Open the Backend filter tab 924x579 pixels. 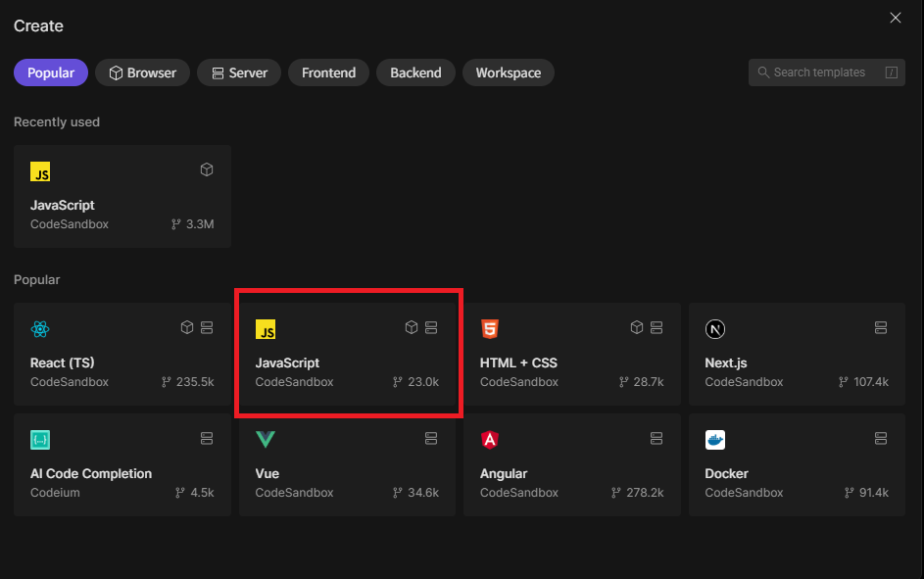coord(415,72)
